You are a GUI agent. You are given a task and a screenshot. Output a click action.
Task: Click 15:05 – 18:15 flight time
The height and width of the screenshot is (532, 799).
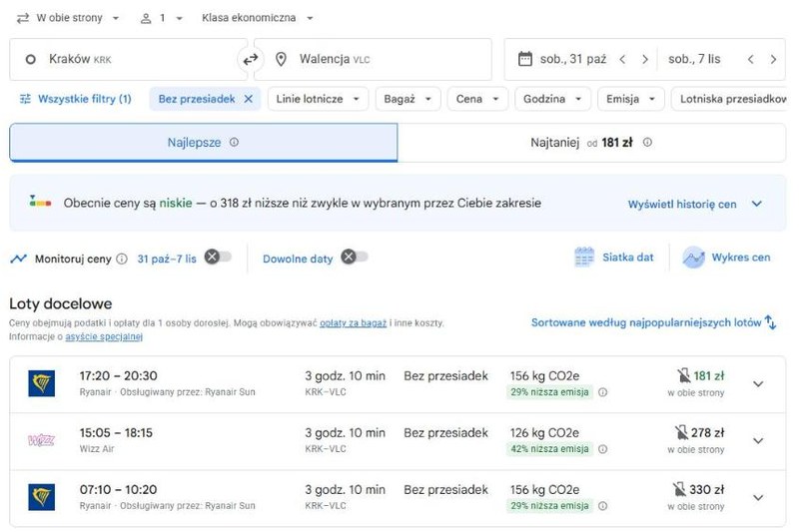(x=116, y=433)
